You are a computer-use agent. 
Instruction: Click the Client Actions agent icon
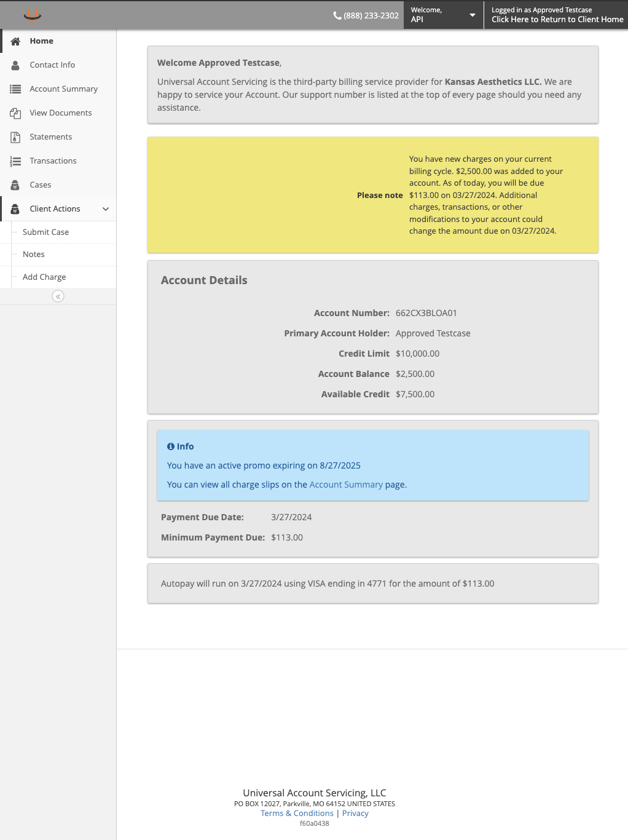15,209
